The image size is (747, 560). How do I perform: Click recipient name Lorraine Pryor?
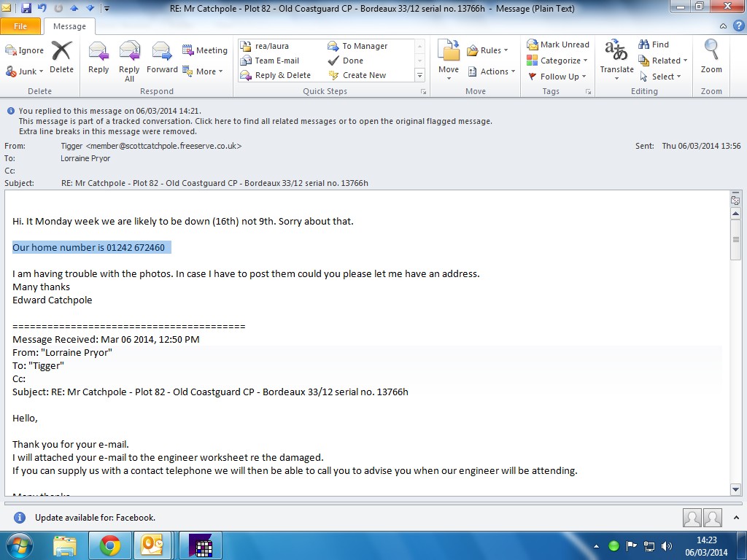(85, 158)
